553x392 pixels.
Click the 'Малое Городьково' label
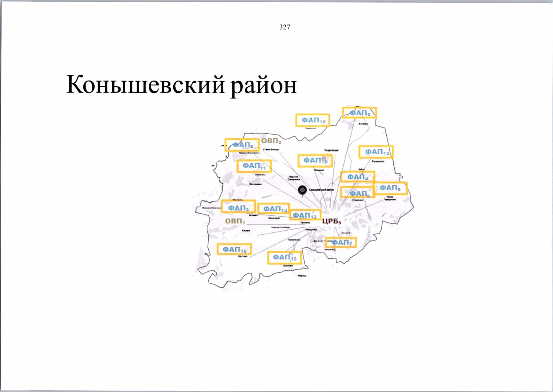pos(389,198)
